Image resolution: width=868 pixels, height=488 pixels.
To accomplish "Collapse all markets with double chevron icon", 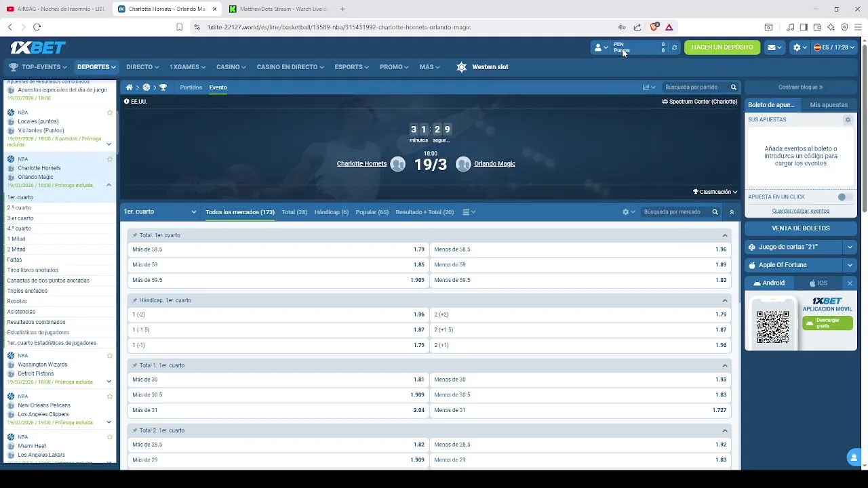I will [x=732, y=212].
